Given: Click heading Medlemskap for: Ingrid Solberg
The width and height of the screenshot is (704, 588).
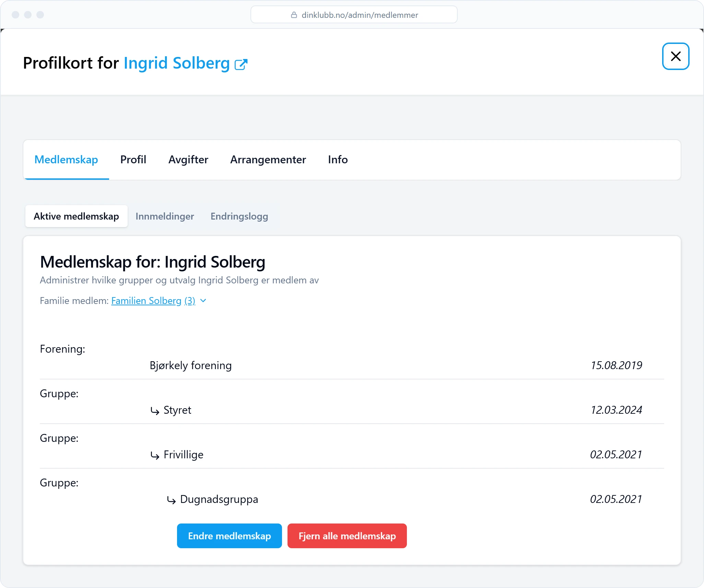Looking at the screenshot, I should click(x=153, y=262).
